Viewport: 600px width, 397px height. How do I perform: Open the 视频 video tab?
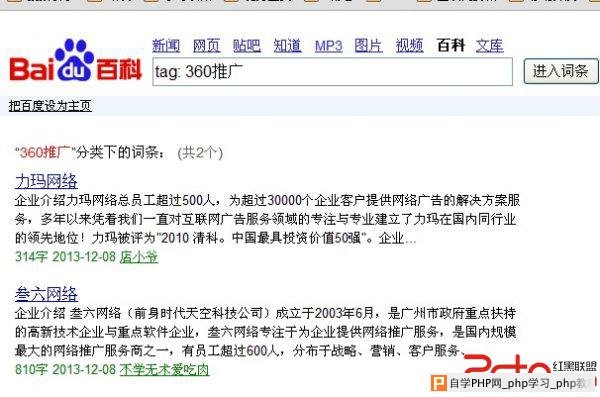pyautogui.click(x=409, y=46)
